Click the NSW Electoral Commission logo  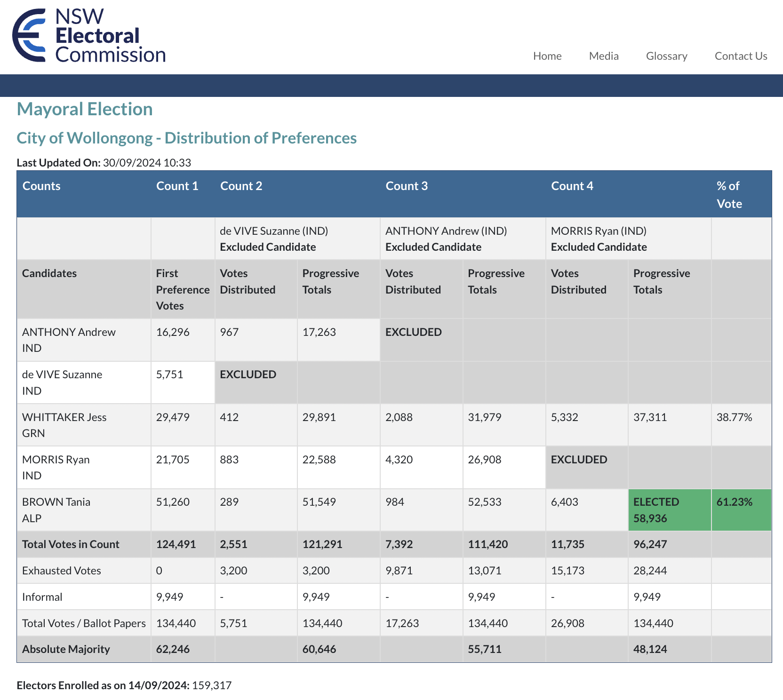89,36
